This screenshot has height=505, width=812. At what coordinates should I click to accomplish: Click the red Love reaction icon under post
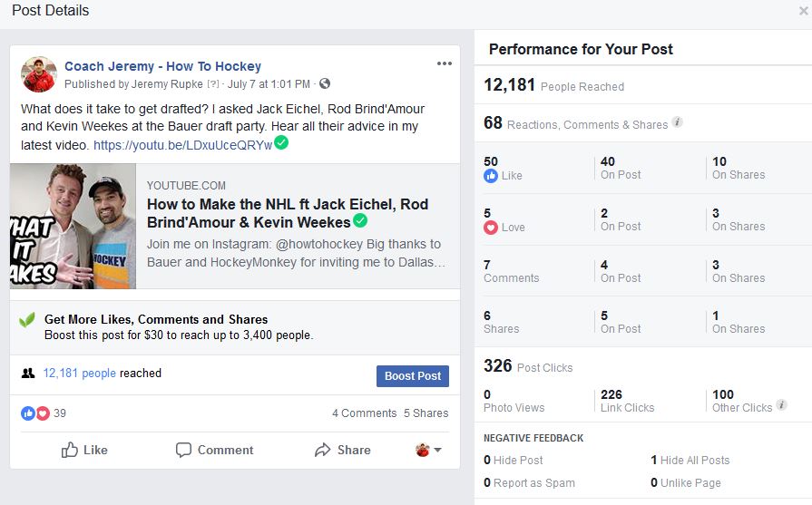pyautogui.click(x=43, y=413)
